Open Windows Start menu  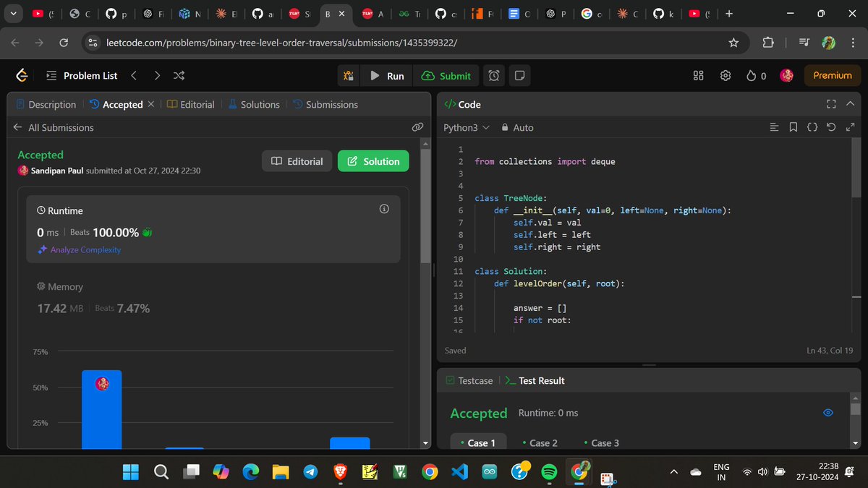(x=131, y=472)
